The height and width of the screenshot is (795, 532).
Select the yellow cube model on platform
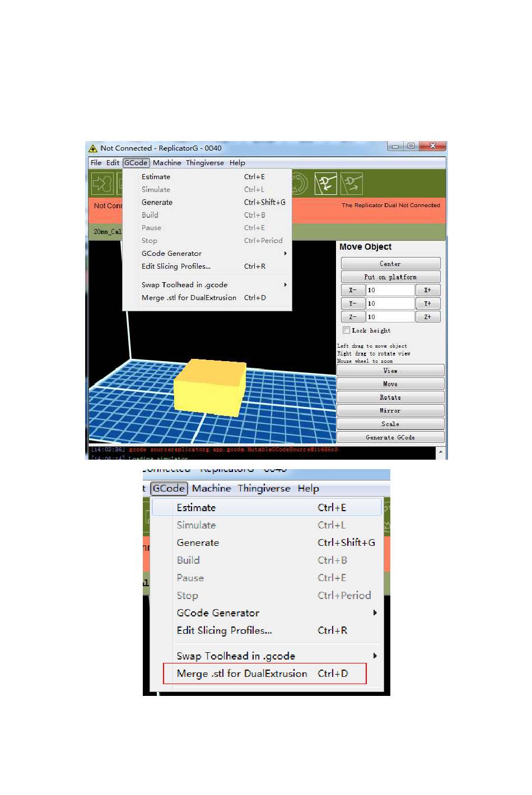click(x=210, y=387)
